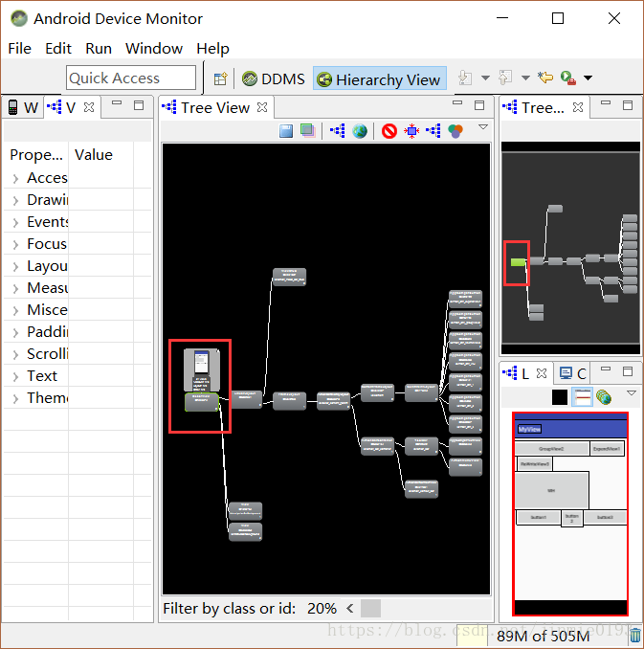Minimize the Tree Overview panel
Viewport: 644px width, 649px height.
pyautogui.click(x=606, y=103)
